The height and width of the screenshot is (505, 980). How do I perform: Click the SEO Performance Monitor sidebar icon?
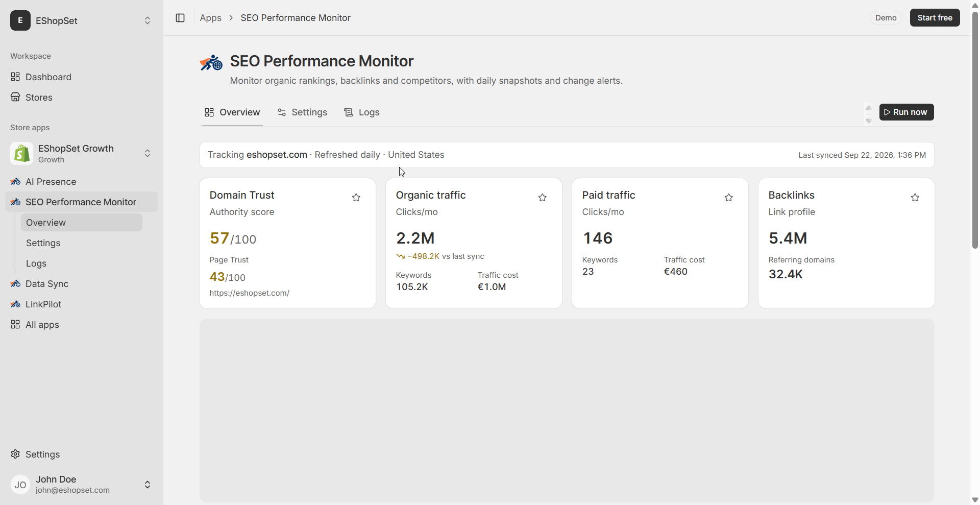click(15, 202)
